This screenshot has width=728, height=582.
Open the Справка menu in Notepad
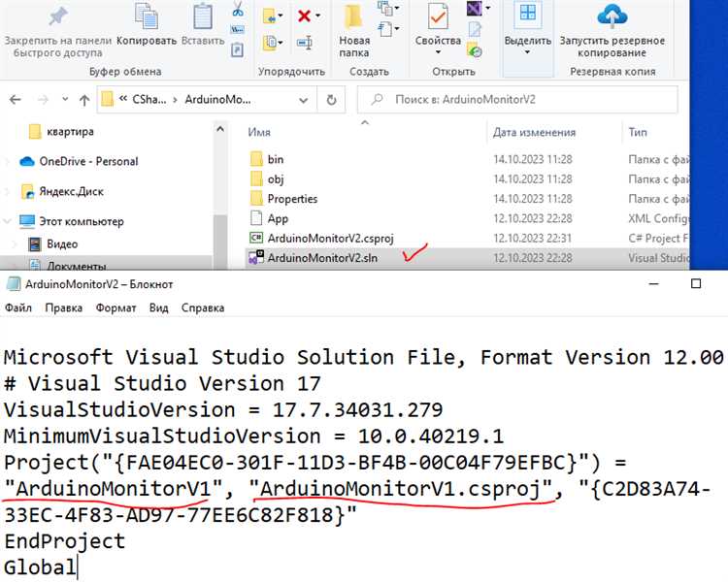203,307
